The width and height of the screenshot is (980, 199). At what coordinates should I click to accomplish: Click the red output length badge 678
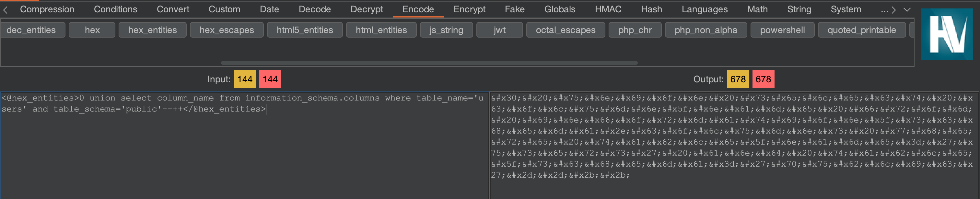coord(763,79)
